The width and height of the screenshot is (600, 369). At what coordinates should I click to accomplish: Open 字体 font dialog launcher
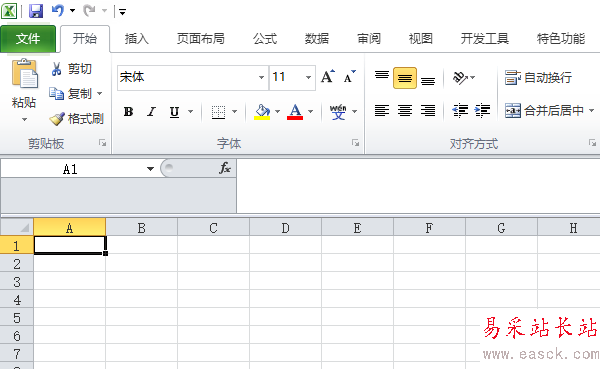355,143
